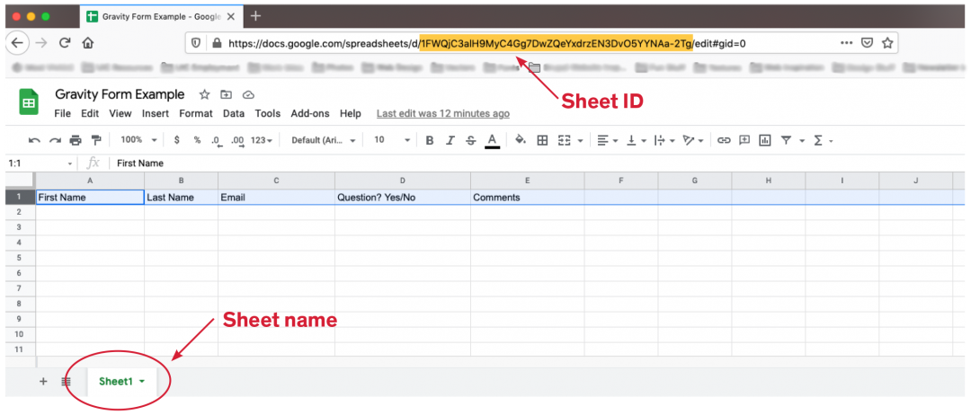Screen dimensions: 980x415
Task: Click the Insert link icon
Action: tap(724, 140)
